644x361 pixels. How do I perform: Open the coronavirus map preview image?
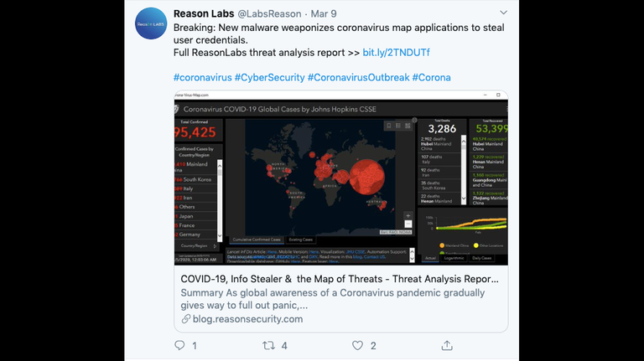341,178
